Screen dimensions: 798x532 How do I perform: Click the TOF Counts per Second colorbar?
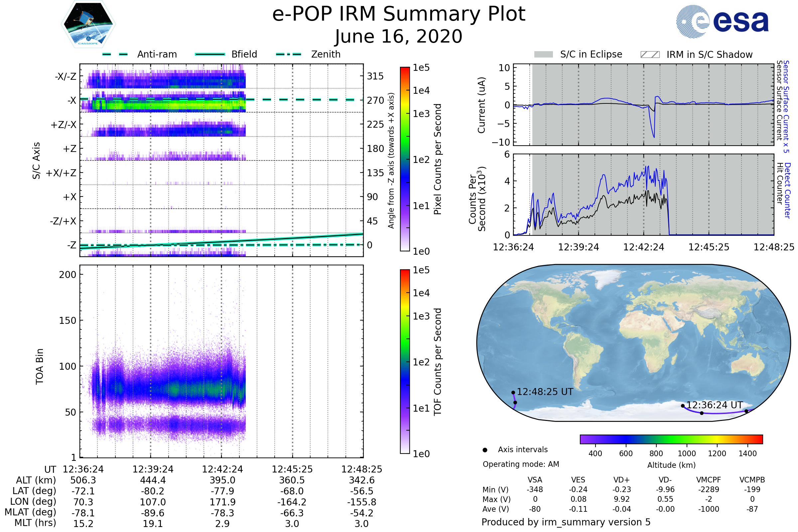(x=405, y=362)
